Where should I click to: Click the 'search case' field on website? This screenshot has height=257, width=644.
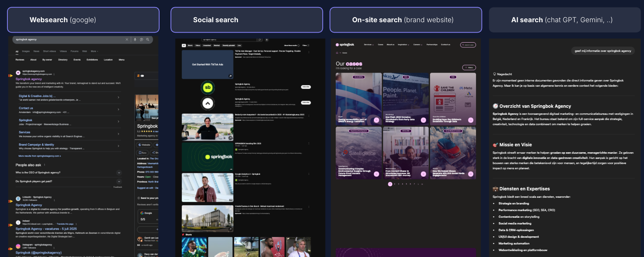[468, 45]
